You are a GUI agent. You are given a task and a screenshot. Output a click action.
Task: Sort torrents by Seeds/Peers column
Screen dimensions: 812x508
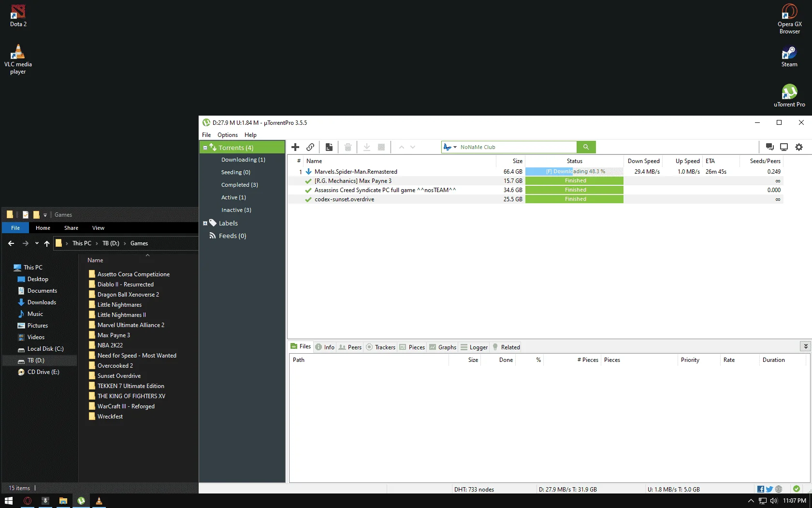(761, 161)
